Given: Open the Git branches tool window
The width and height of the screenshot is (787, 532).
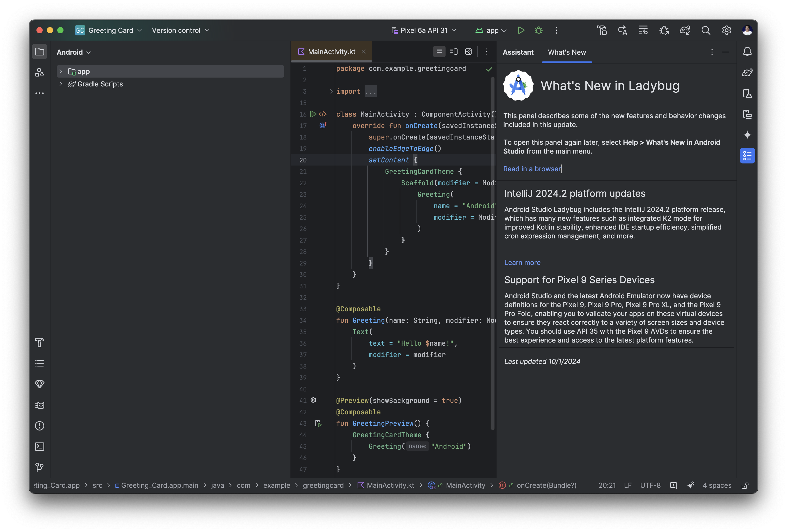Looking at the screenshot, I should 40,467.
